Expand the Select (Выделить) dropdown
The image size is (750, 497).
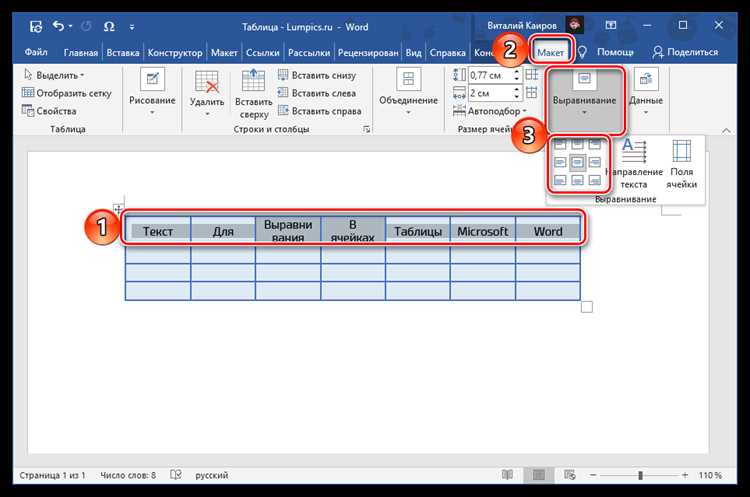pyautogui.click(x=54, y=75)
